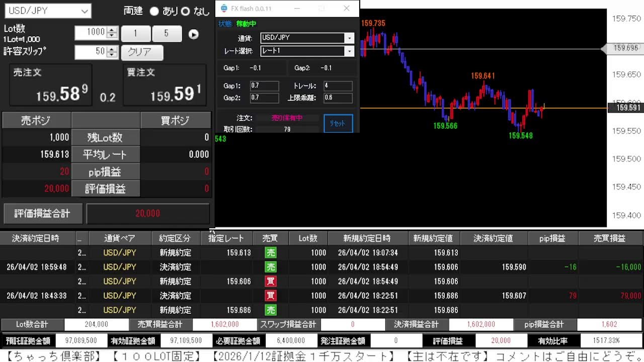644x362 pixels.
Task: Click the 159.548 low label on the chart
Action: (x=520, y=136)
